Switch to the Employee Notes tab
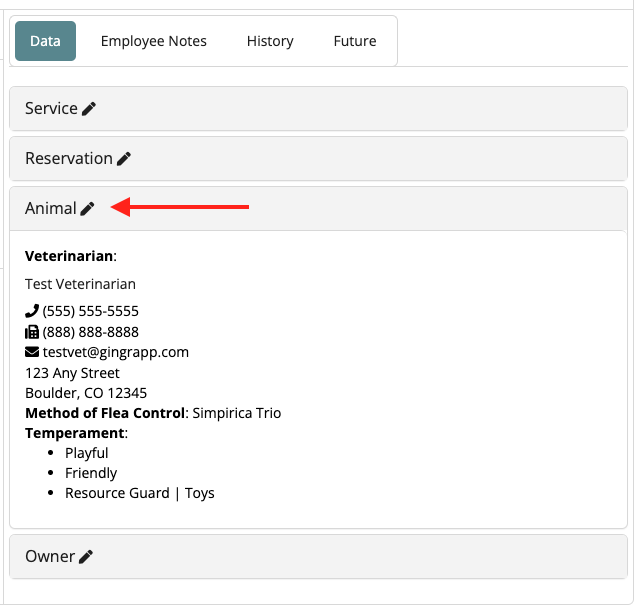Viewport: 644px width, 612px height. pos(154,41)
